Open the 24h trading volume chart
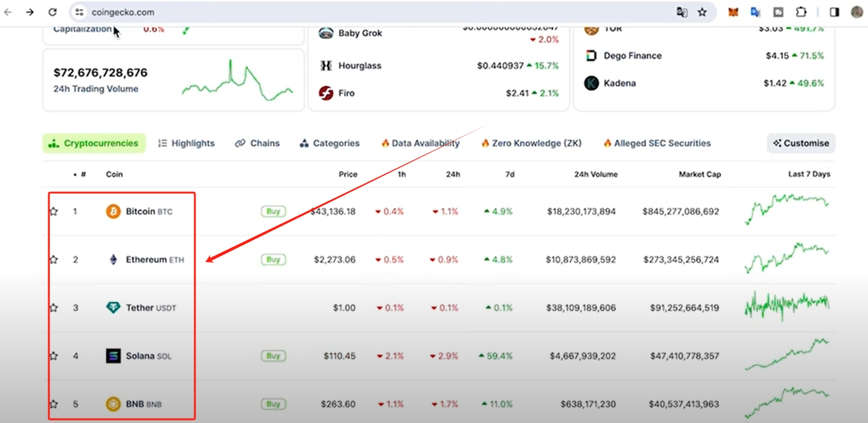The width and height of the screenshot is (868, 423). pyautogui.click(x=238, y=80)
